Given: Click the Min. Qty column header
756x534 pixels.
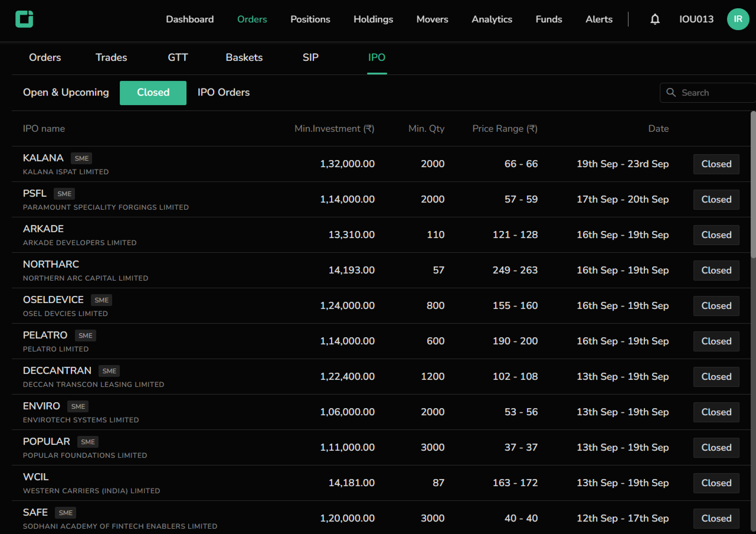Looking at the screenshot, I should coord(426,128).
